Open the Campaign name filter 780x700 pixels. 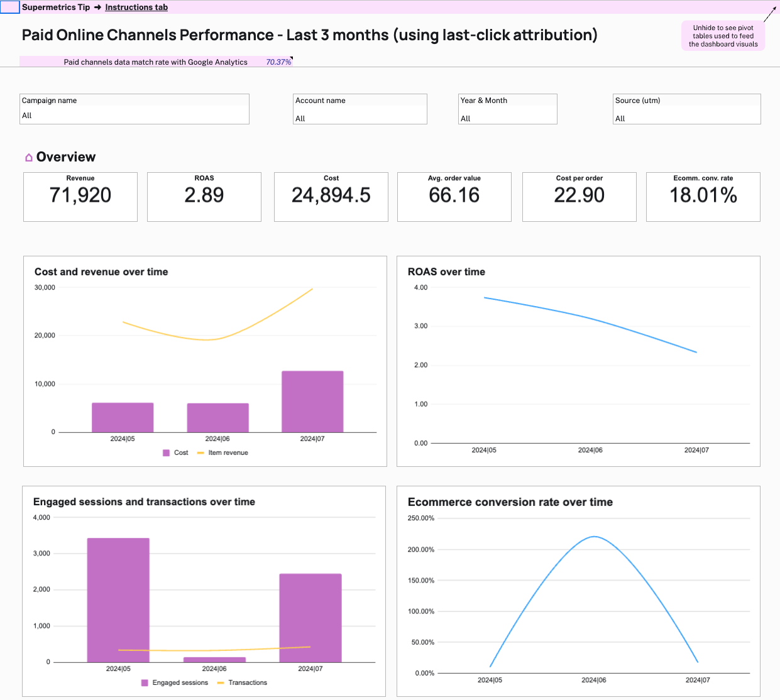[135, 109]
